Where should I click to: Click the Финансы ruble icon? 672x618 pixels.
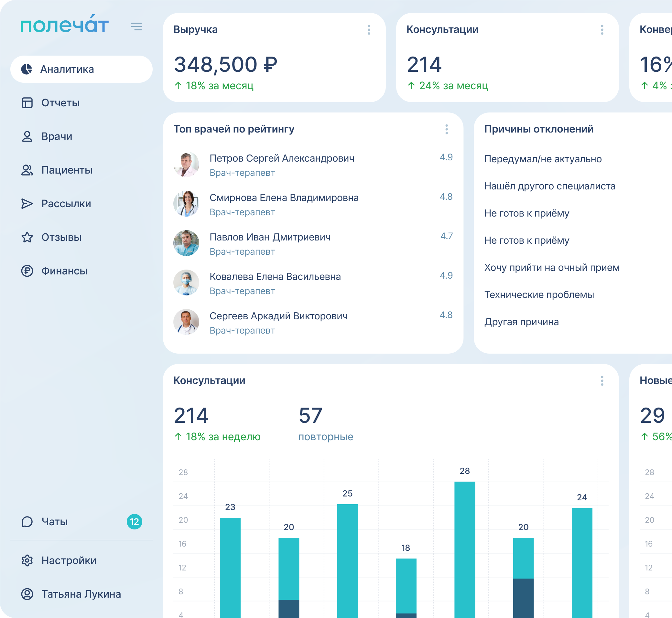coord(27,271)
